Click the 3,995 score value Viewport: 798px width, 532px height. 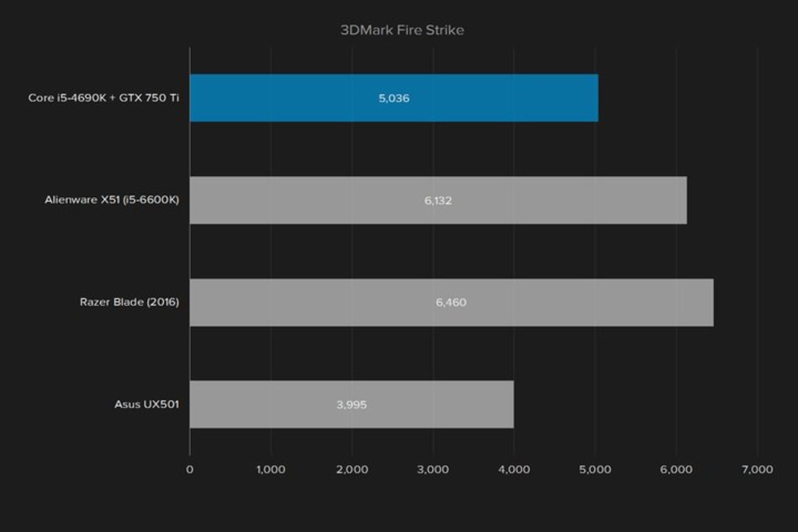click(352, 405)
